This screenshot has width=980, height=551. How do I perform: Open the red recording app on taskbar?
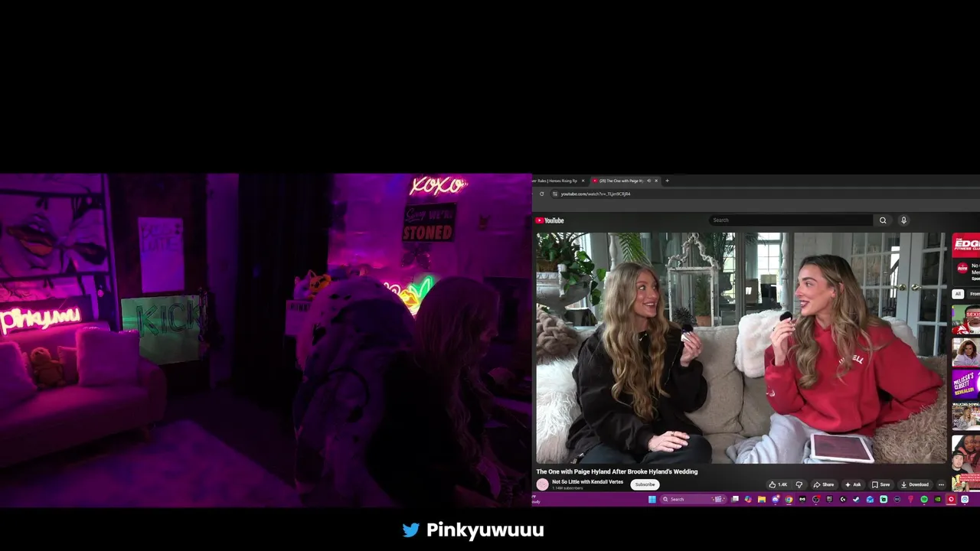click(950, 499)
